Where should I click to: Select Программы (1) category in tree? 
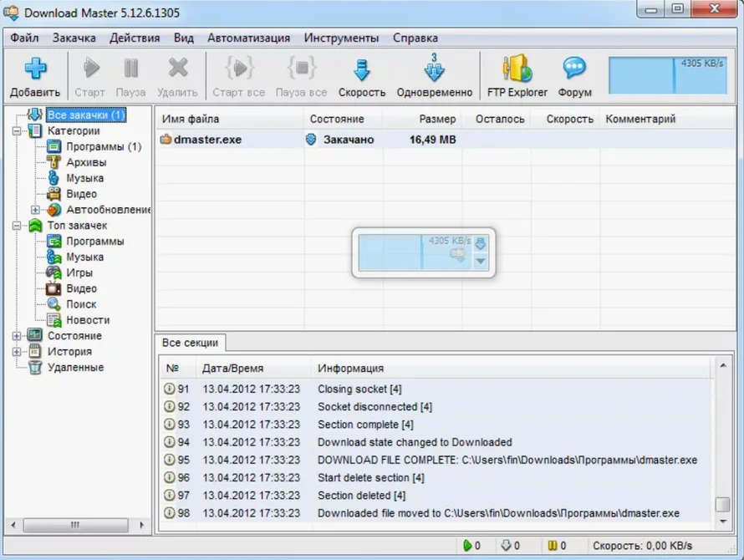click(x=104, y=146)
